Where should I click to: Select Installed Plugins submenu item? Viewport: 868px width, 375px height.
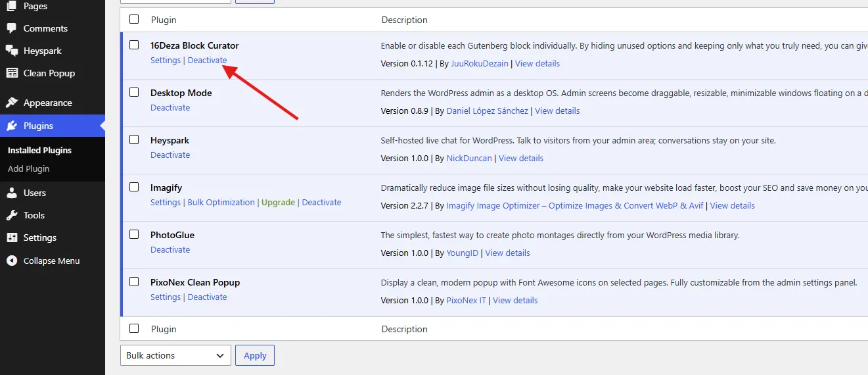[x=39, y=150]
